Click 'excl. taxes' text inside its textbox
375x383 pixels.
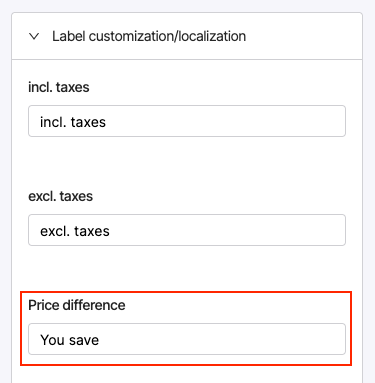(75, 231)
